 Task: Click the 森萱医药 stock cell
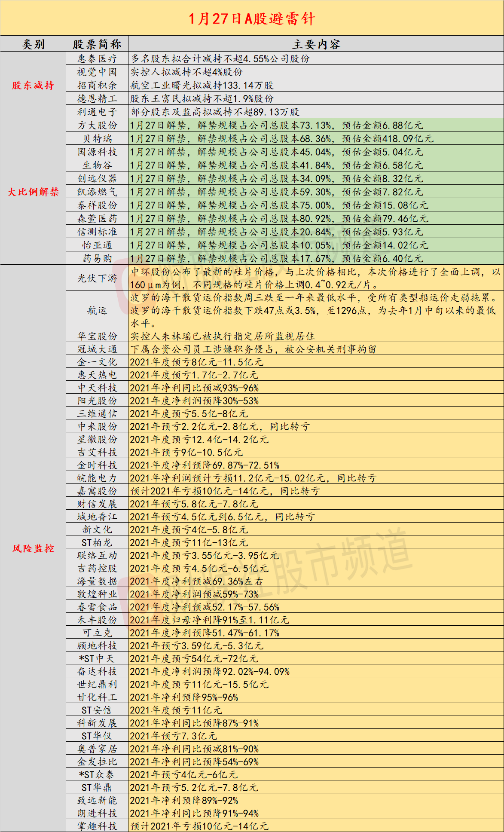coord(97,219)
